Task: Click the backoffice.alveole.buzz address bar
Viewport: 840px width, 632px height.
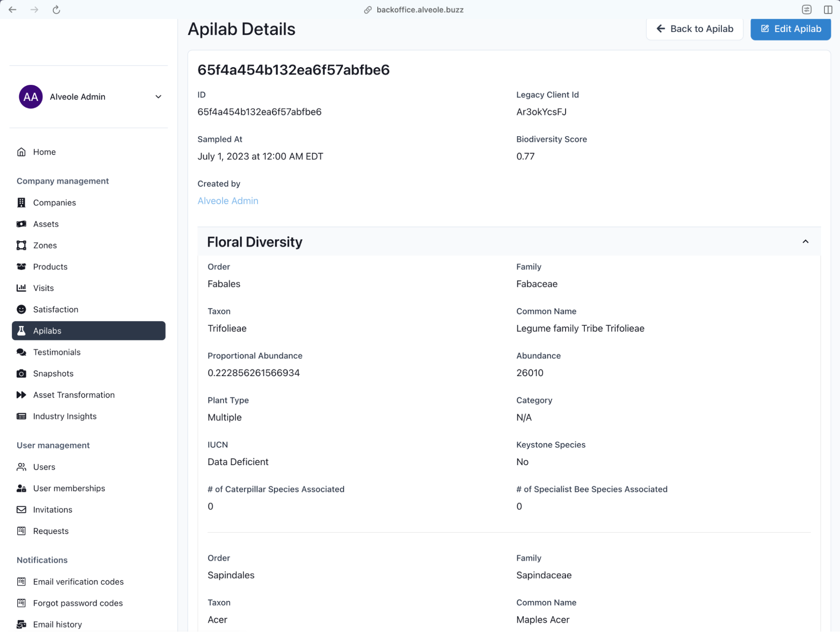Action: point(419,10)
